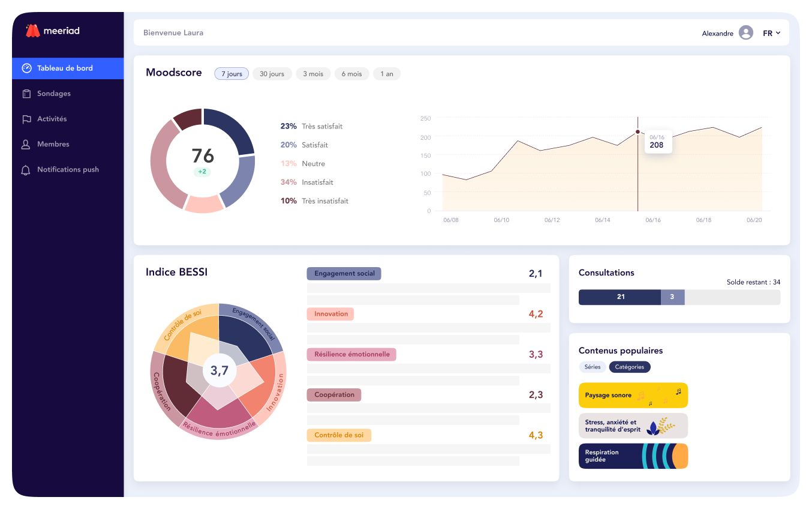Select the 7 jours time range

231,74
